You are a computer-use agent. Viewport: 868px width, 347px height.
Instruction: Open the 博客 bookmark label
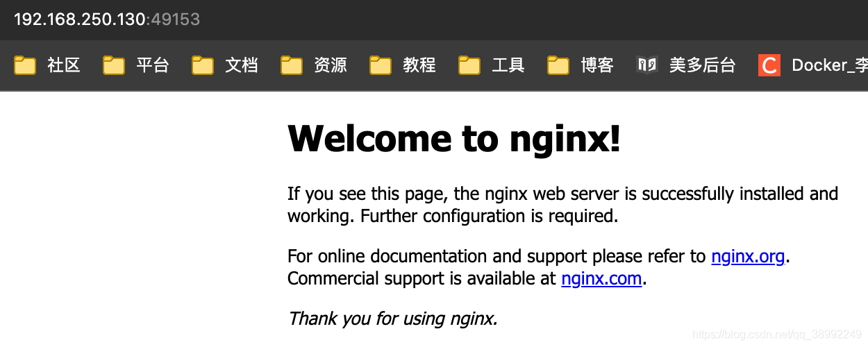click(597, 65)
